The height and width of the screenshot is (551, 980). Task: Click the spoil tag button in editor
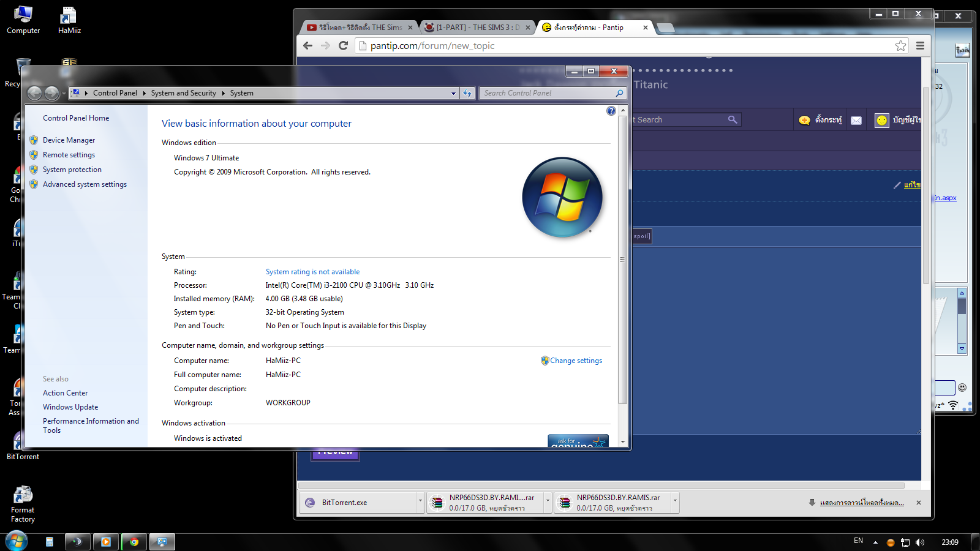[x=641, y=236]
